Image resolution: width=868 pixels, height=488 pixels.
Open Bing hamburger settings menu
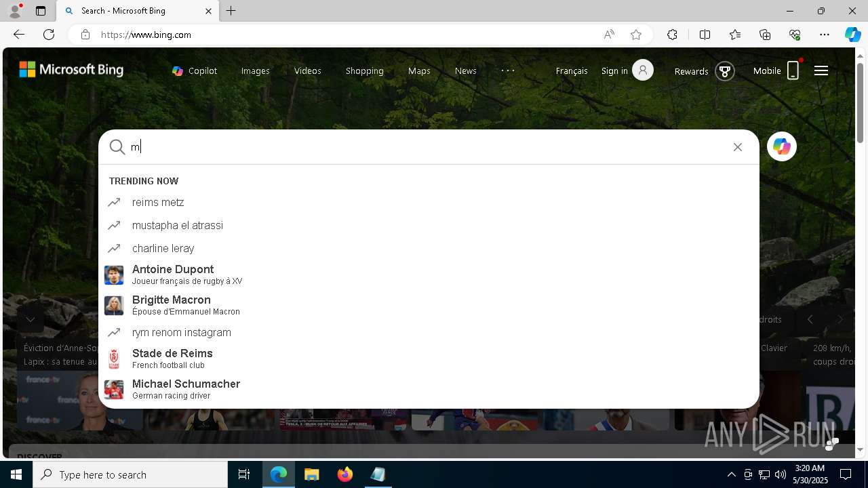coord(821,70)
